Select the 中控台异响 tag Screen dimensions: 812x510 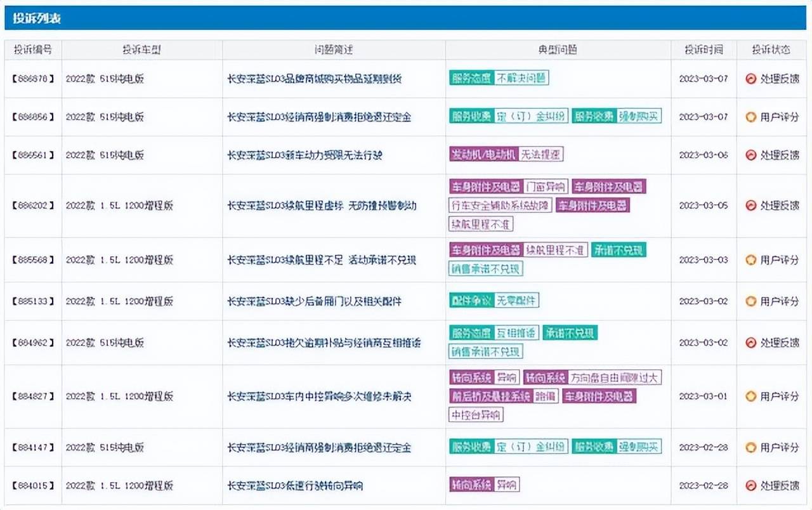click(x=476, y=415)
